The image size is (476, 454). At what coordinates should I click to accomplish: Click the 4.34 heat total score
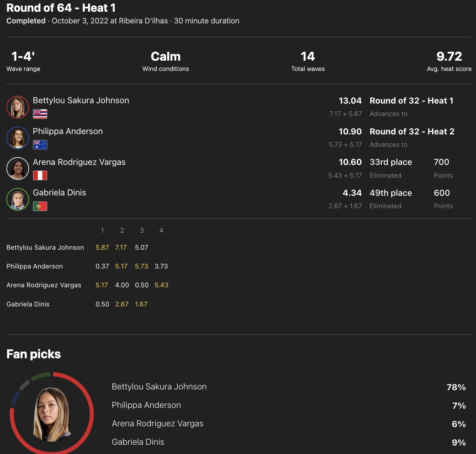352,193
